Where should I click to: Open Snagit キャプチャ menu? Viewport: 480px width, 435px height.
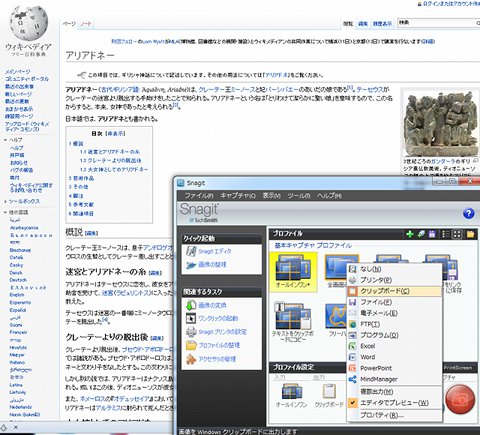238,195
